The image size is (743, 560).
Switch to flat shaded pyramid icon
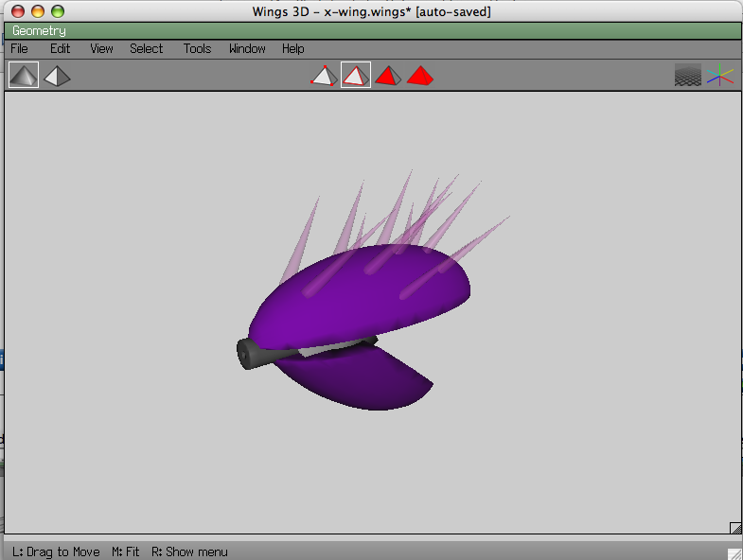point(57,75)
